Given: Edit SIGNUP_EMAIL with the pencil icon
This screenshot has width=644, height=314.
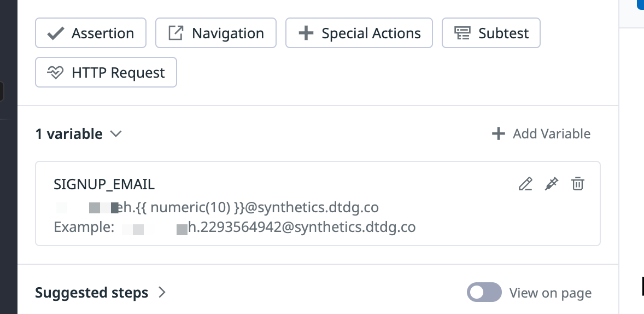Looking at the screenshot, I should coord(525,184).
